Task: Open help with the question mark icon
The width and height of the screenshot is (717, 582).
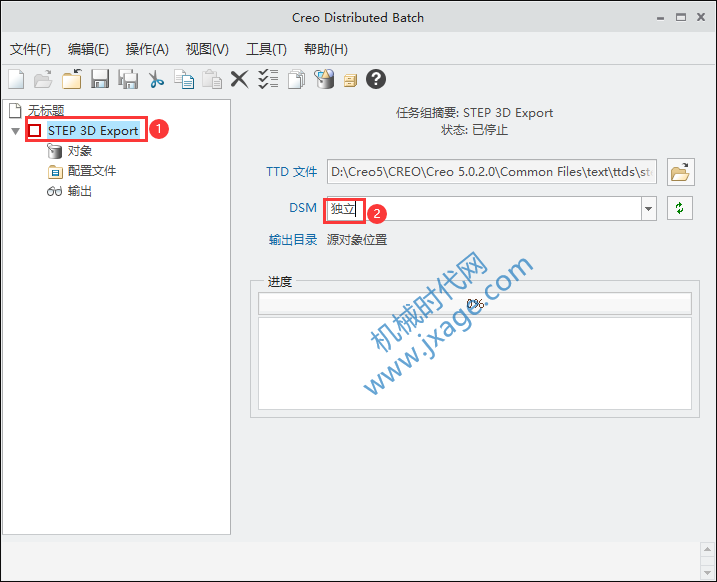Action: tap(376, 79)
